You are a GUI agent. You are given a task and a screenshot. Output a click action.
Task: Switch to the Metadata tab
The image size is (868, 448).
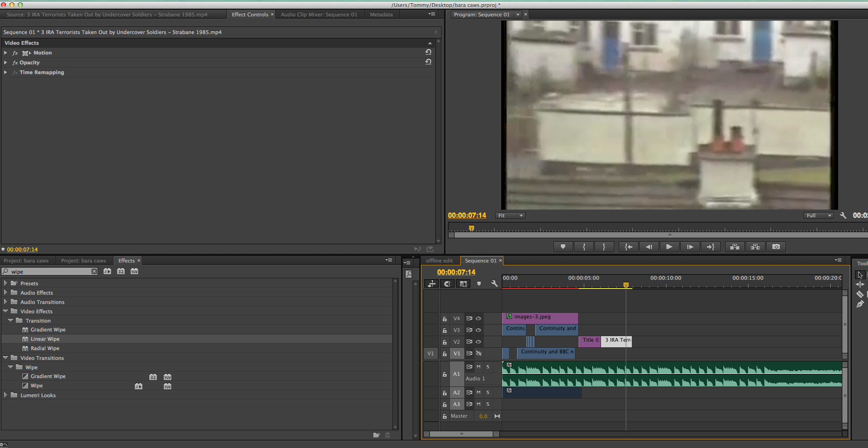tap(381, 14)
